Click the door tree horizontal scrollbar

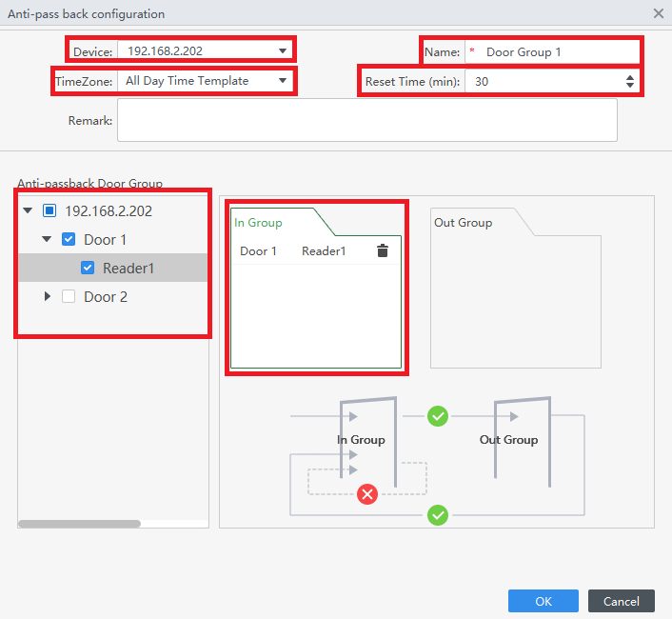click(80, 524)
